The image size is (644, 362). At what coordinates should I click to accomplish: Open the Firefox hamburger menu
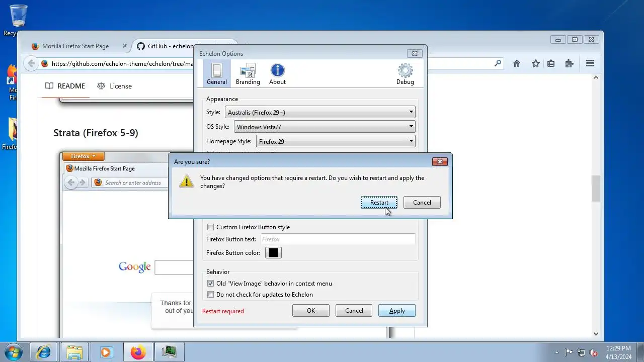point(590,63)
